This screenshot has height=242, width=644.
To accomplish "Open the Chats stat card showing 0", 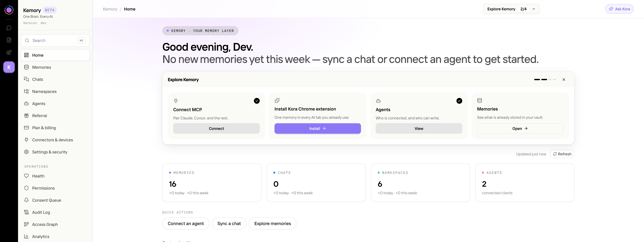I will click(x=316, y=183).
